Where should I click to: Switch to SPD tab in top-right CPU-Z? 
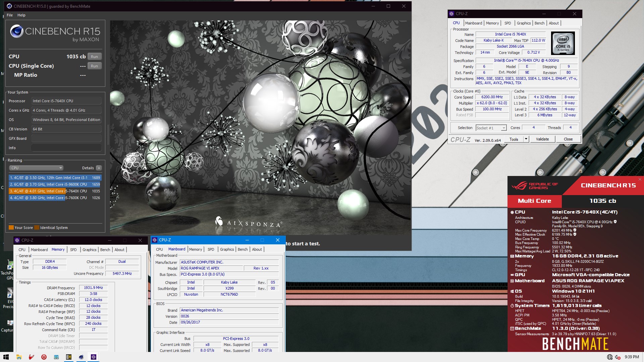(508, 23)
